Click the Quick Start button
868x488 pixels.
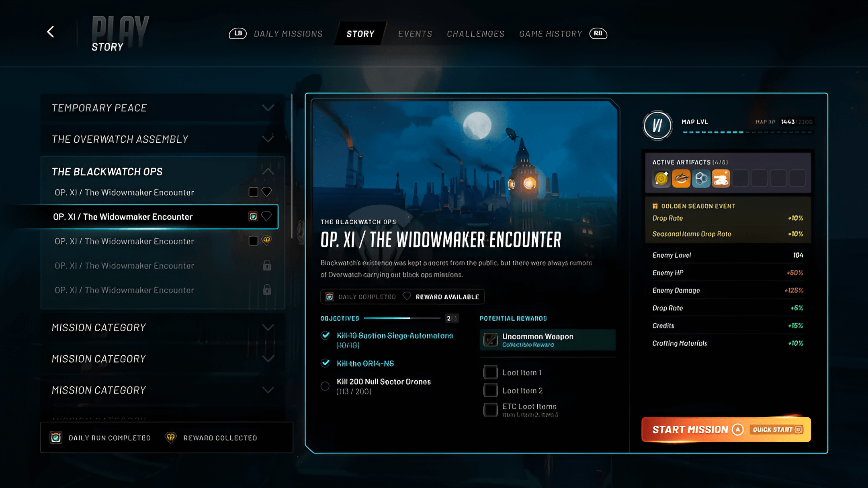click(x=777, y=430)
